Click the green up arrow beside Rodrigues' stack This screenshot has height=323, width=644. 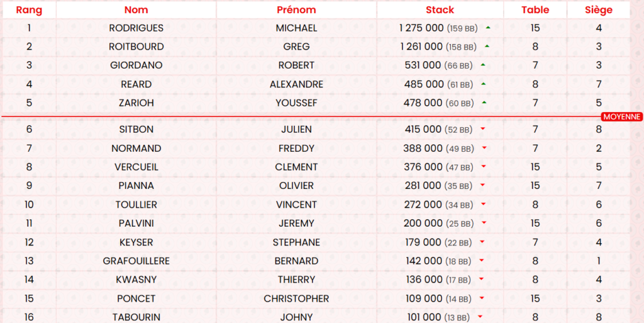pyautogui.click(x=488, y=28)
